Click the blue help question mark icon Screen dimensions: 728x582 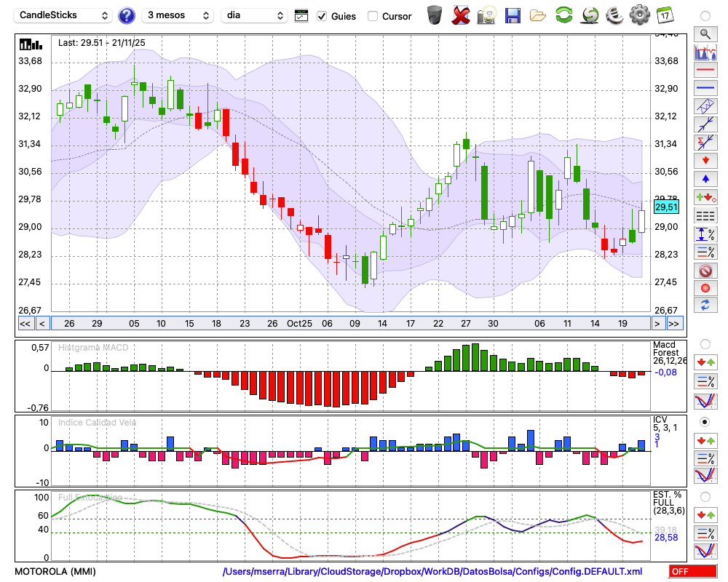click(x=127, y=15)
